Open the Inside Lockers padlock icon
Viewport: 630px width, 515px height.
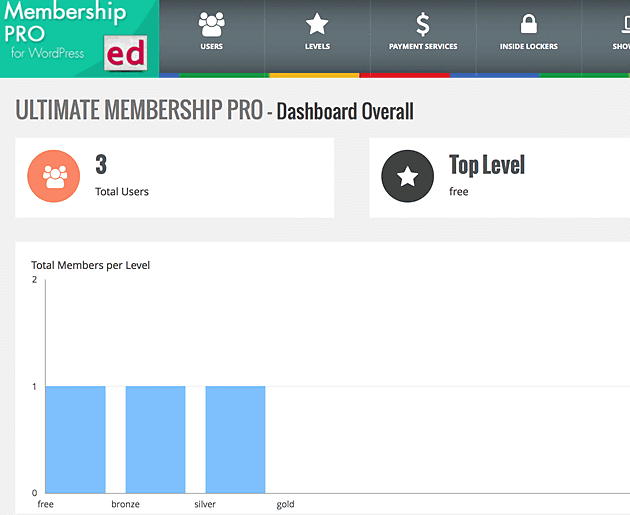[x=529, y=24]
